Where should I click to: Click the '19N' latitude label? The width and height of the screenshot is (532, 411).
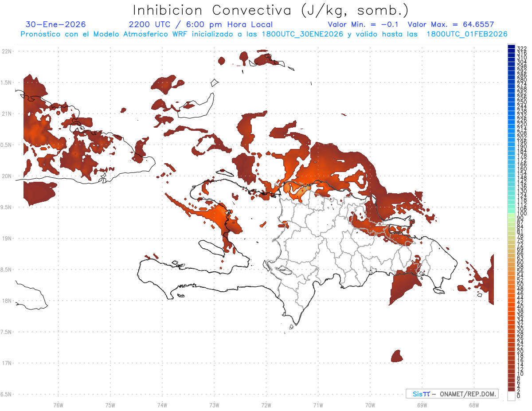[x=6, y=239]
